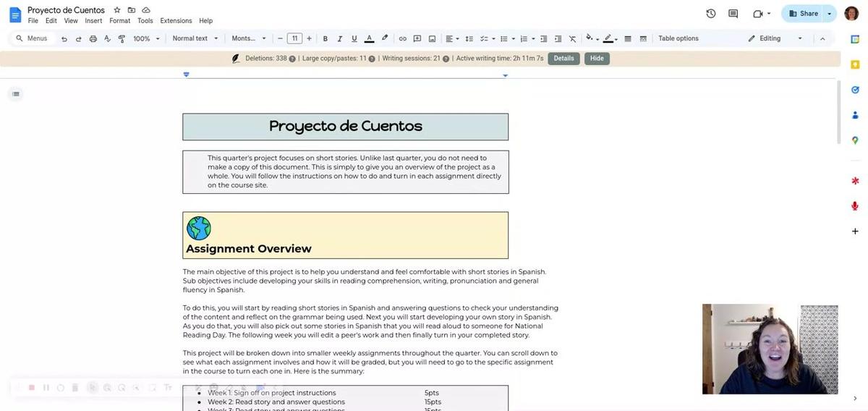The width and height of the screenshot is (868, 411).
Task: Activate the Paint format roller tool
Action: pos(121,39)
